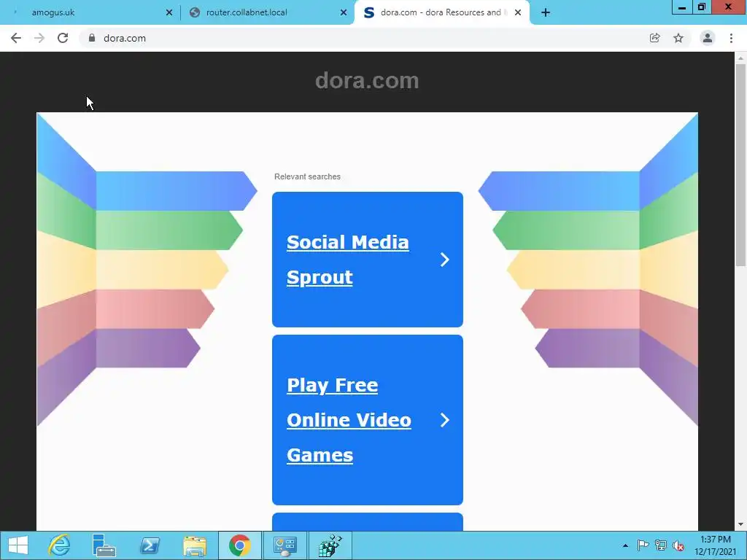Share this page using the share icon
The width and height of the screenshot is (747, 560).
tap(655, 38)
